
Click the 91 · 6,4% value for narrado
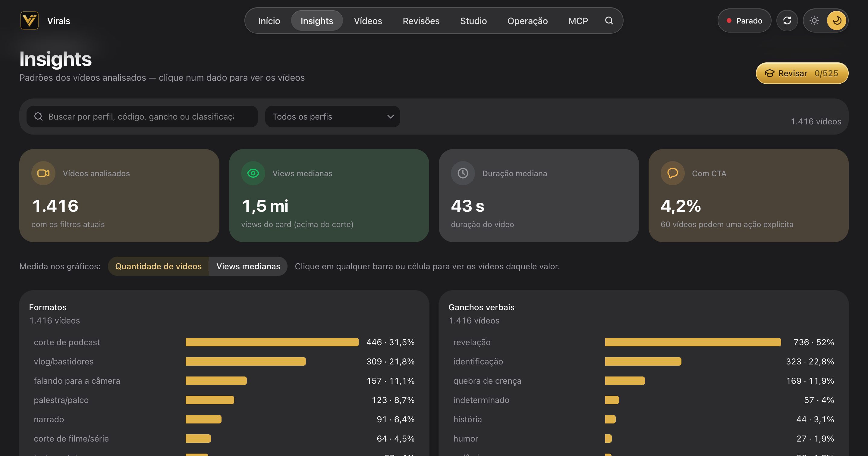[395, 419]
